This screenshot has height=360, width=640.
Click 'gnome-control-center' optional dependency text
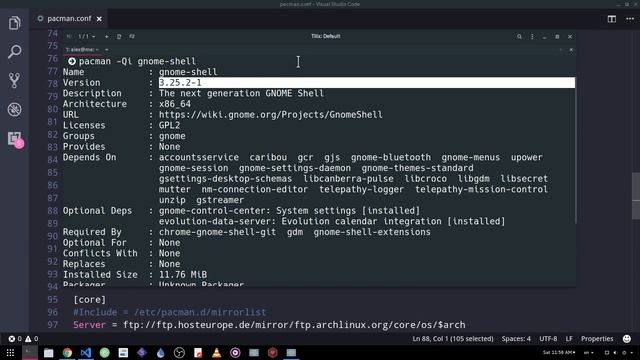(214, 211)
